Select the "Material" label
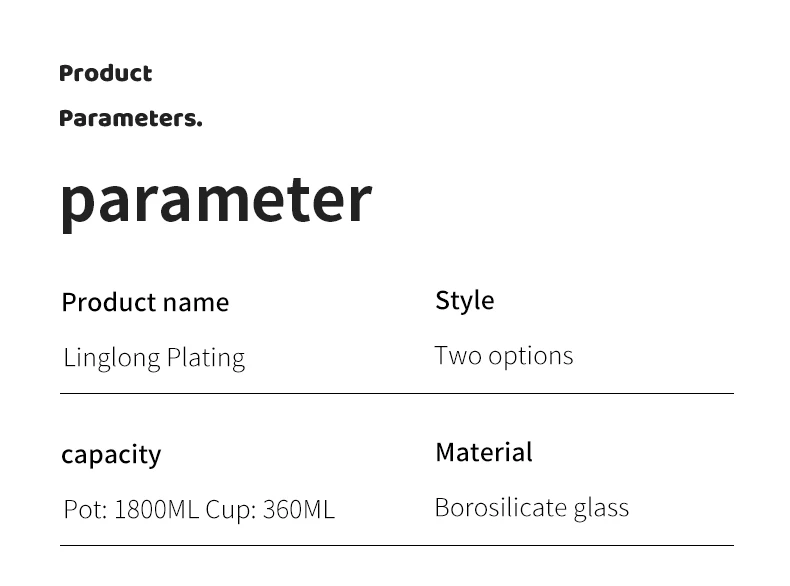The height and width of the screenshot is (586, 790). coord(483,452)
